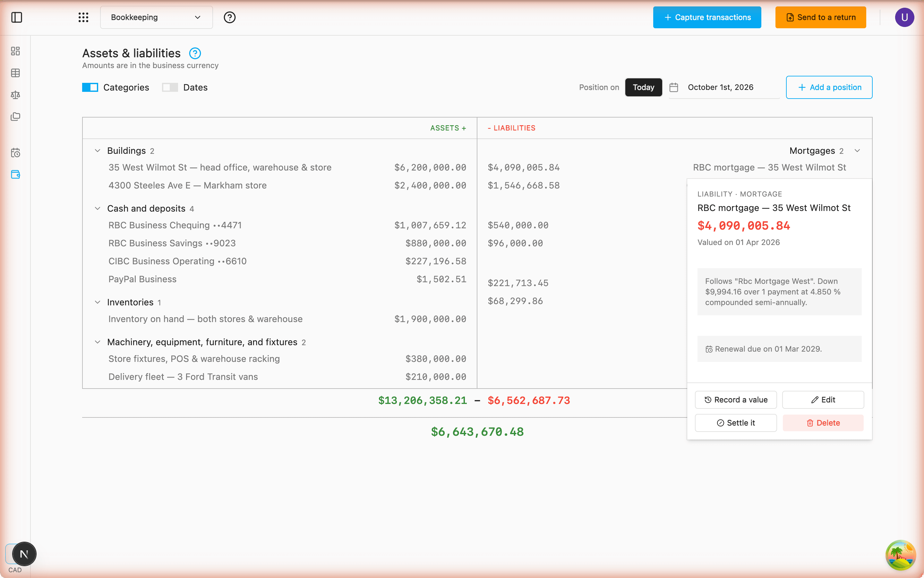This screenshot has width=924, height=578.
Task: Open the beach island widget icon
Action: (x=901, y=555)
